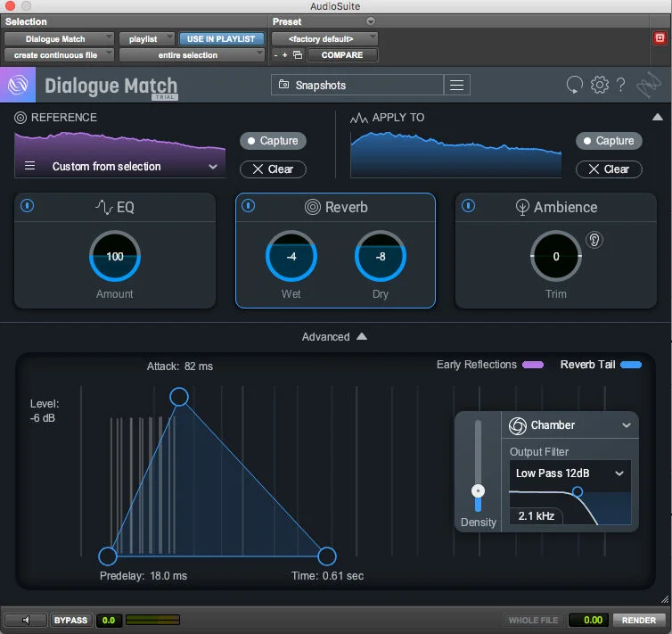Click the Chamber reverb type swirl icon

[517, 425]
